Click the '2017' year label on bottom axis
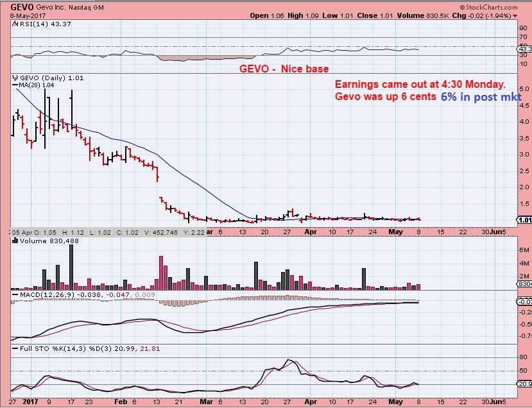 [31, 402]
